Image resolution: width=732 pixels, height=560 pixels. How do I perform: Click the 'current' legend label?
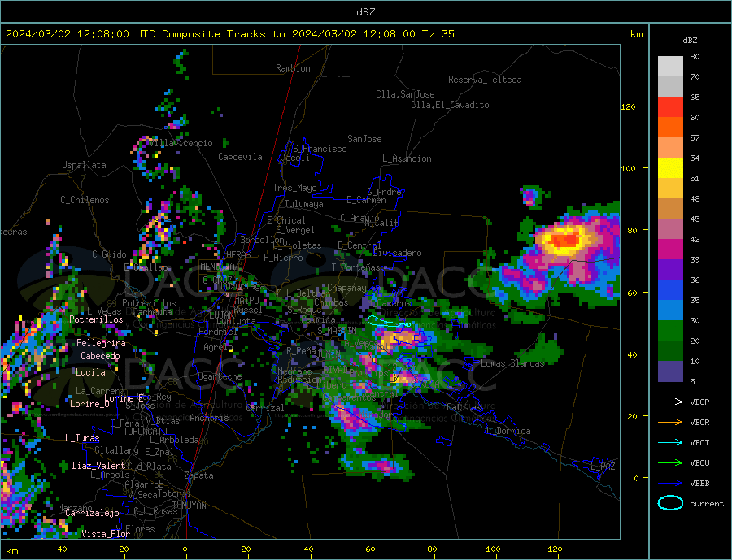pyautogui.click(x=706, y=504)
